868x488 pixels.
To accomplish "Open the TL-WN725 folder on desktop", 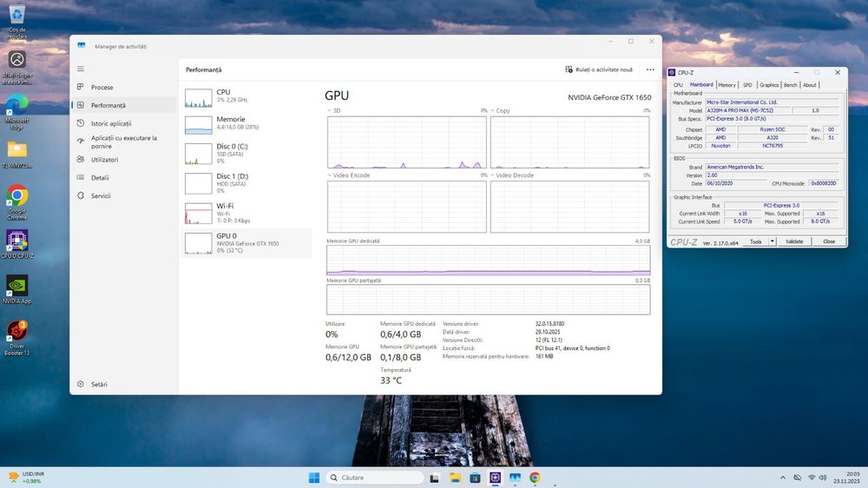I will click(17, 155).
